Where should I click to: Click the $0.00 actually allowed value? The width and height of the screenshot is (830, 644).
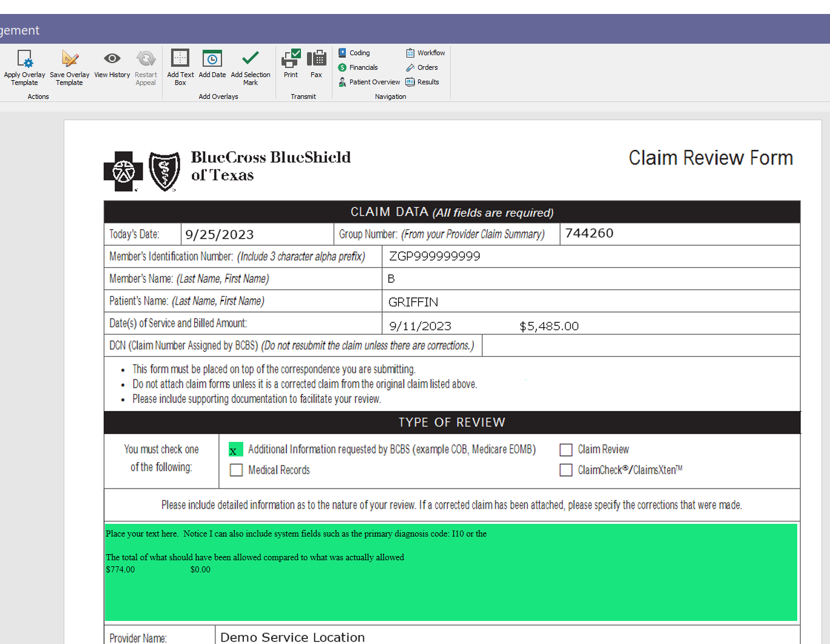[x=200, y=570]
